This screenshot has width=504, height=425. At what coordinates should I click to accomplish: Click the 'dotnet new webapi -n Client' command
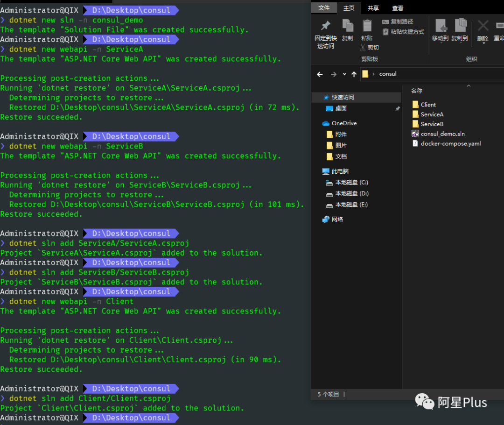click(x=71, y=301)
